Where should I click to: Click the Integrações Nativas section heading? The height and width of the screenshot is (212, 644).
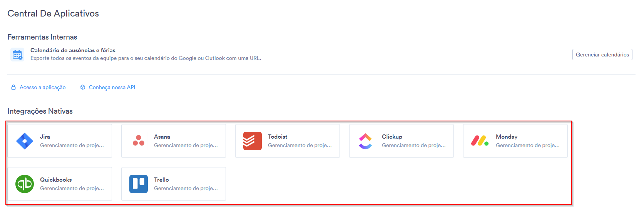coord(40,111)
